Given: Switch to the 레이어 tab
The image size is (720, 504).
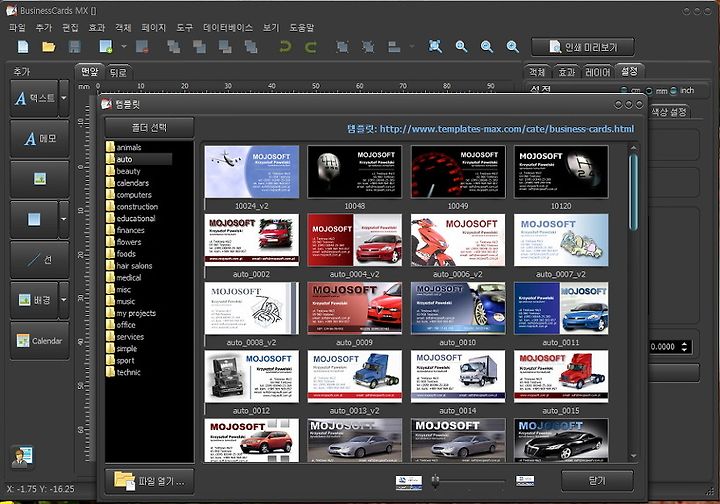Looking at the screenshot, I should click(597, 72).
